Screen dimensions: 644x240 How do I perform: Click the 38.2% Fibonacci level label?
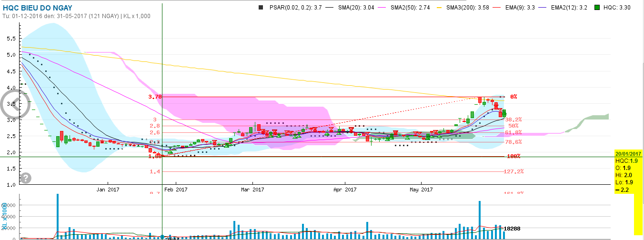click(513, 120)
